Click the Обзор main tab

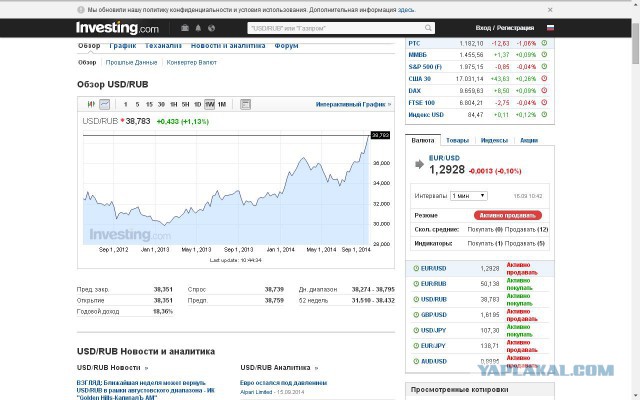(x=89, y=46)
